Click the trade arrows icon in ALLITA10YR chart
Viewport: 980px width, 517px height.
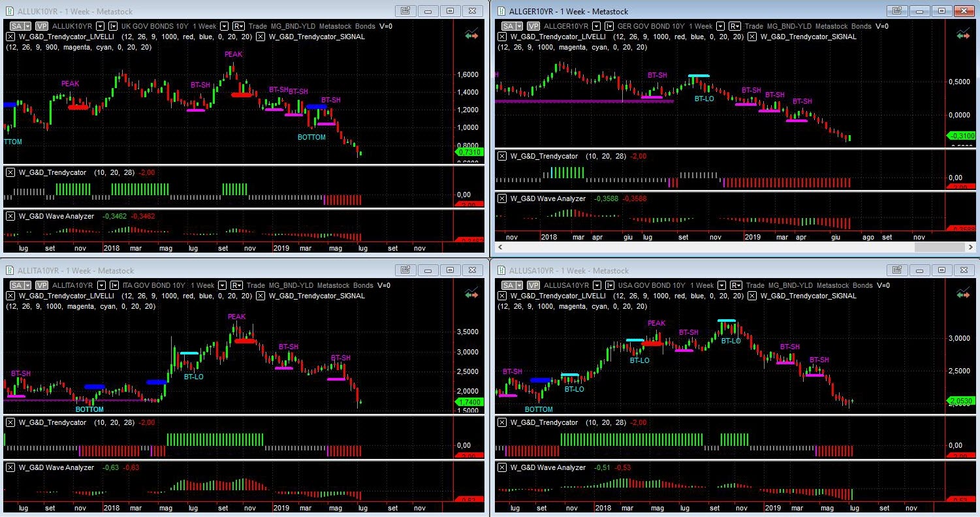click(471, 294)
